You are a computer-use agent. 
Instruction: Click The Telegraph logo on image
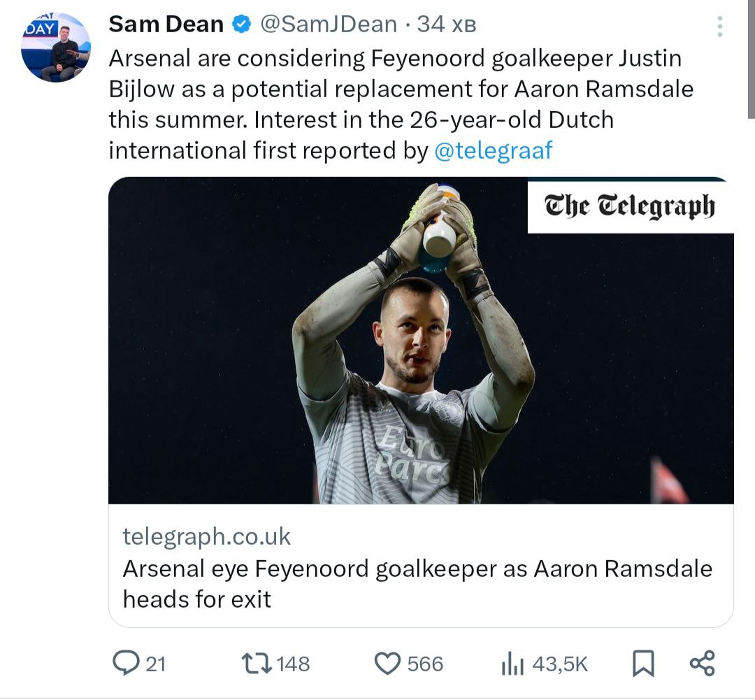(x=629, y=207)
